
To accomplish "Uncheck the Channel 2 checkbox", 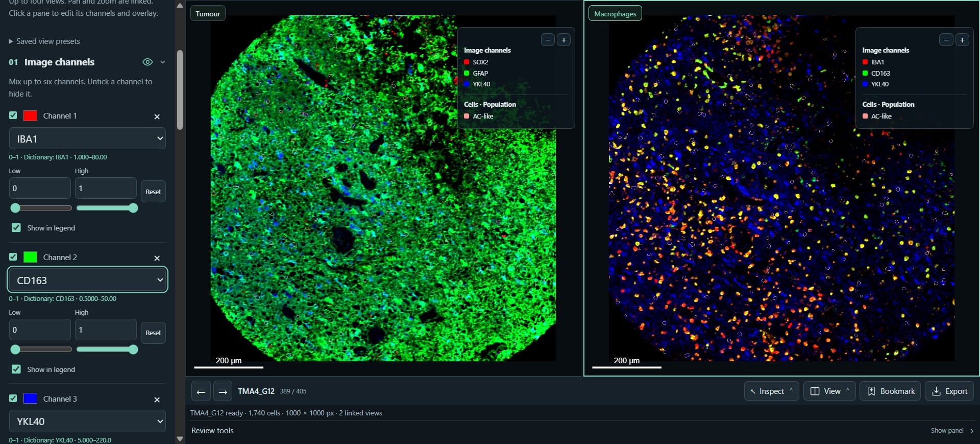I will pos(13,257).
